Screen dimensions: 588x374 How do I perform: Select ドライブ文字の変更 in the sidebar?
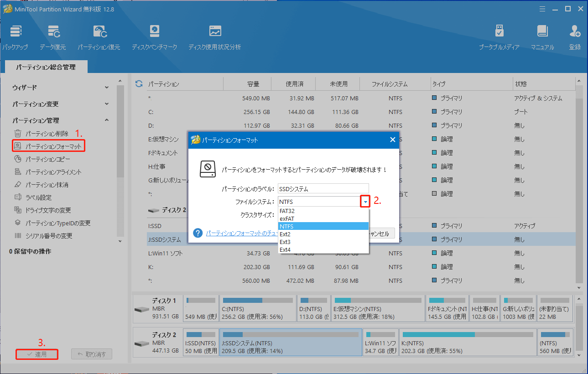42,210
